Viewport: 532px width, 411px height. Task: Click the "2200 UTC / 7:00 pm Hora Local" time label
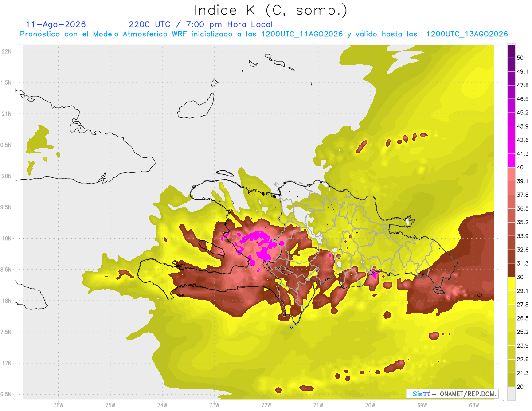point(201,24)
